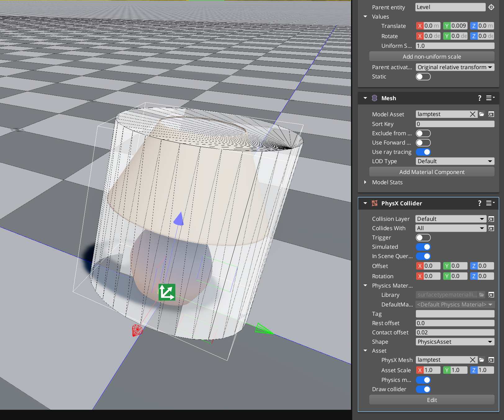Click the Add Material Component button
The height and width of the screenshot is (420, 504).
click(432, 172)
